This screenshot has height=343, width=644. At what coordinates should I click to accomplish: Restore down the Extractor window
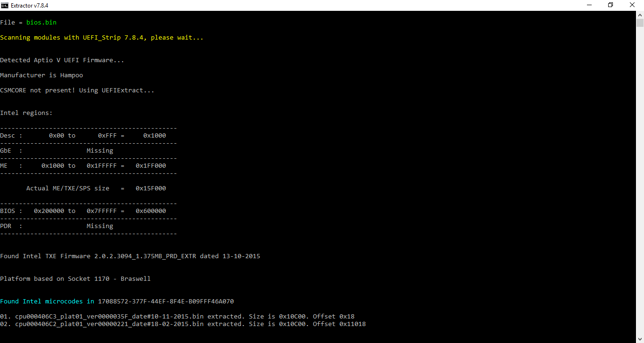[611, 5]
